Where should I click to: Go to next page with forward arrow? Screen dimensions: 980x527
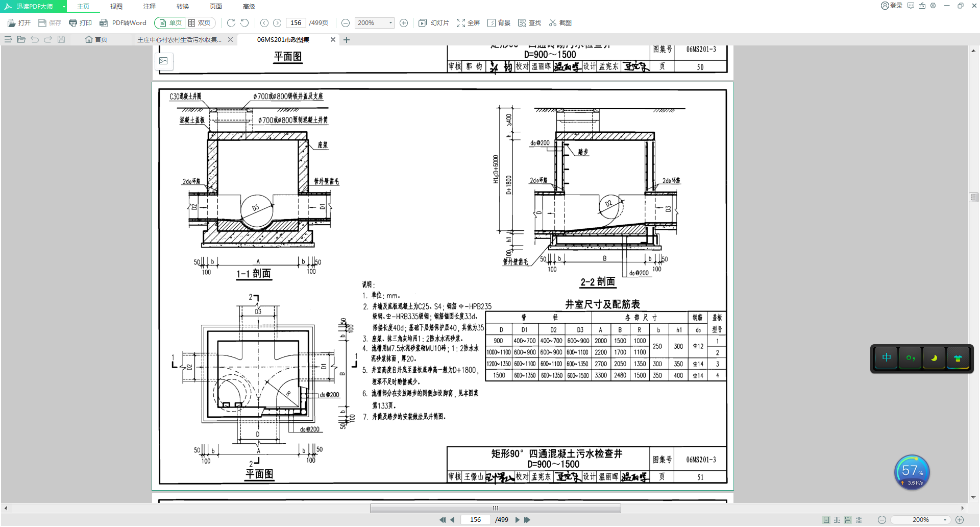[277, 22]
